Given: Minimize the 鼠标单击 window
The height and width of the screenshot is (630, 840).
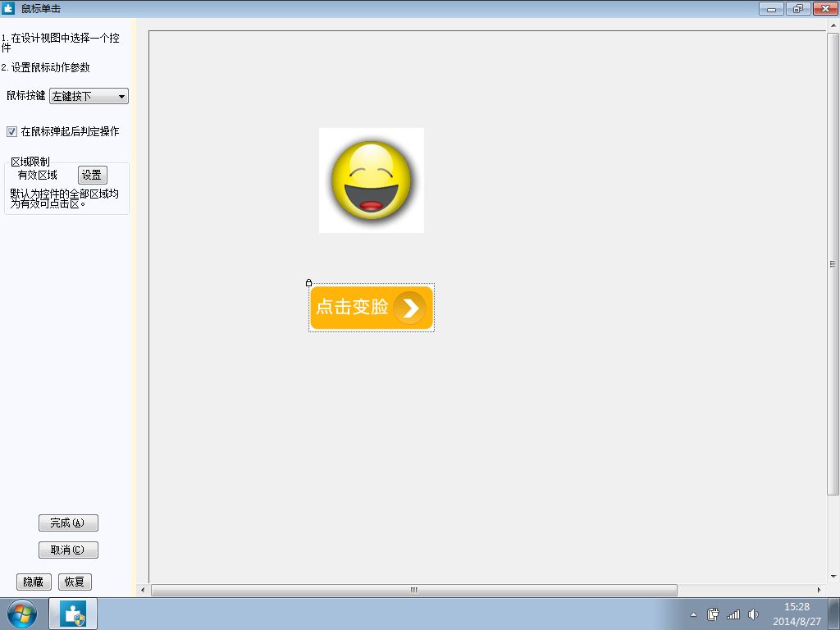Looking at the screenshot, I should coord(771,8).
